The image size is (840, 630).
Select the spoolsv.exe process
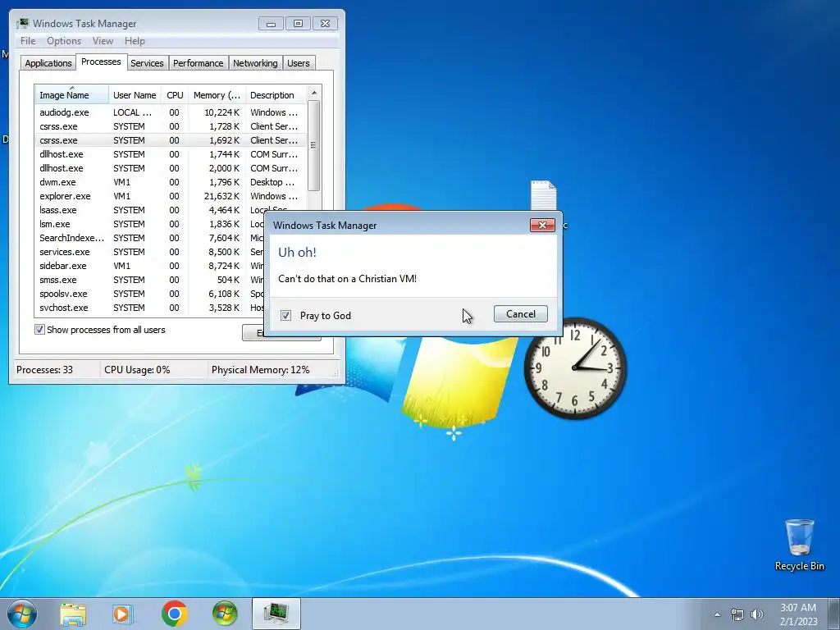149,293
